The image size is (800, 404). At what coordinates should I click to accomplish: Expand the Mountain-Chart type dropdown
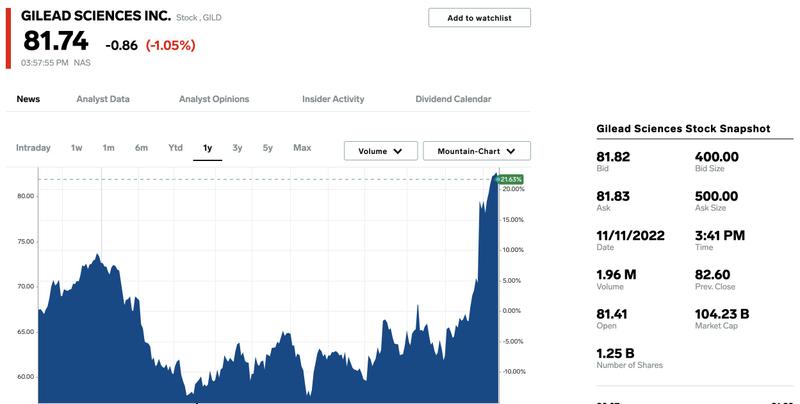477,151
